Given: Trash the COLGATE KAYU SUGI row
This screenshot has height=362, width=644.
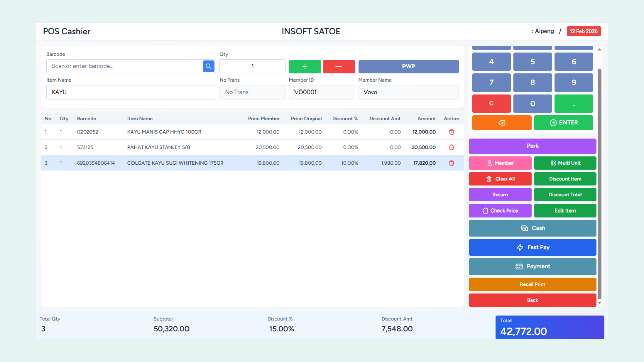Looking at the screenshot, I should pos(451,163).
